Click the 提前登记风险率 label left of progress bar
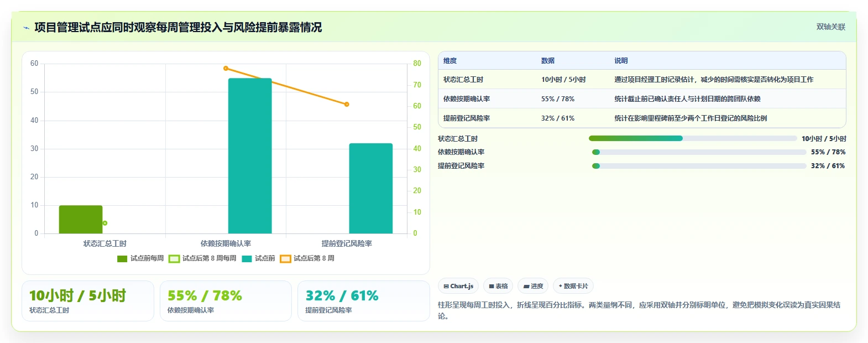Image resolution: width=868 pixels, height=343 pixels. [x=461, y=166]
